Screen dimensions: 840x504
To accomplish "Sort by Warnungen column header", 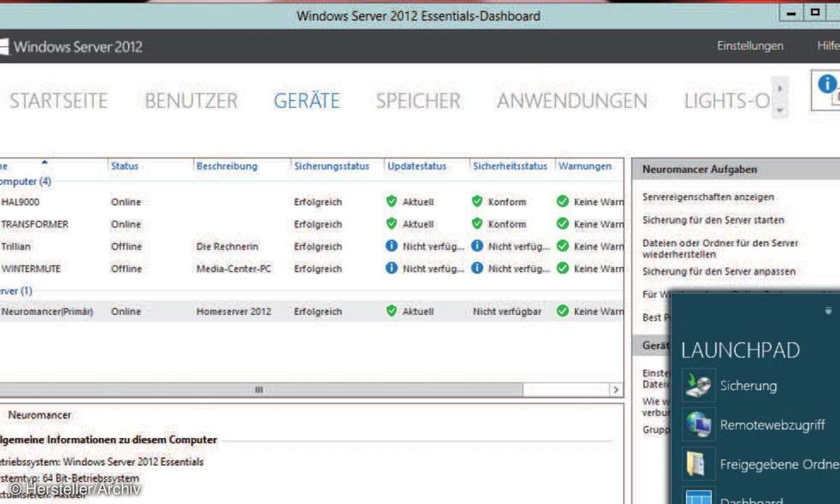I will click(x=585, y=167).
